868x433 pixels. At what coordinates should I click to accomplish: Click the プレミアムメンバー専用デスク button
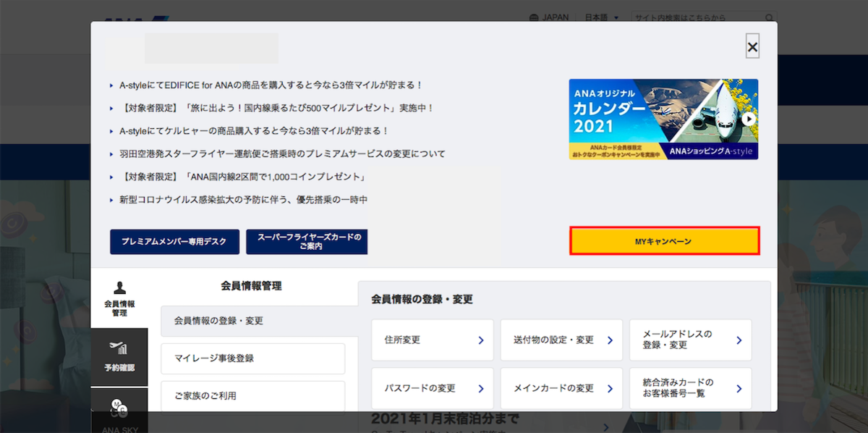[174, 242]
